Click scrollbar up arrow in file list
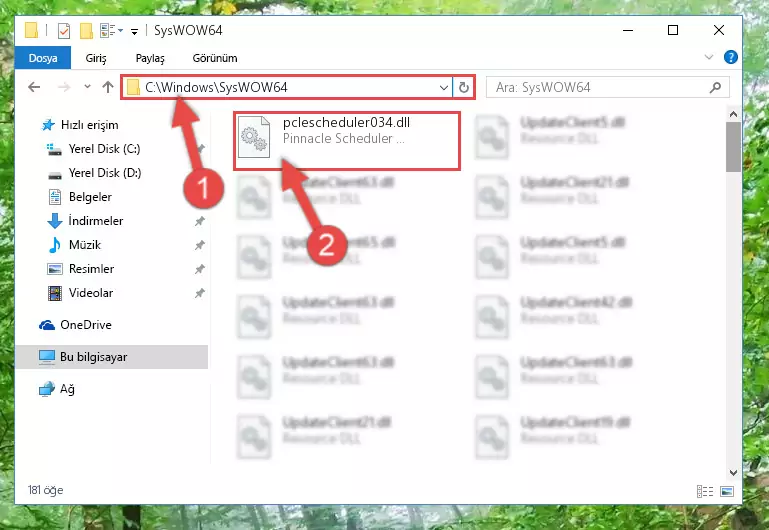Viewport: 769px width, 530px height. 733,114
